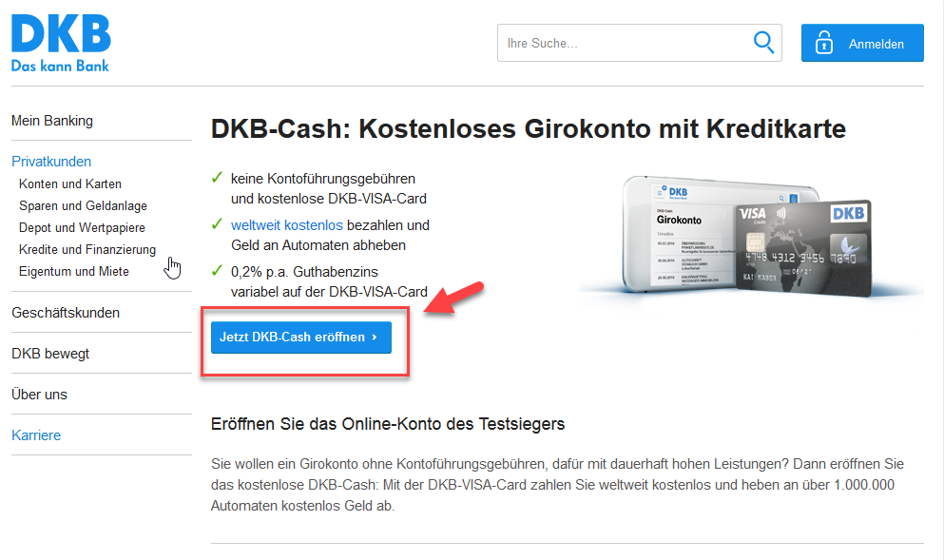Viewport: 944px width, 560px height.
Task: Follow the weltweit kostenlos link
Action: (286, 225)
